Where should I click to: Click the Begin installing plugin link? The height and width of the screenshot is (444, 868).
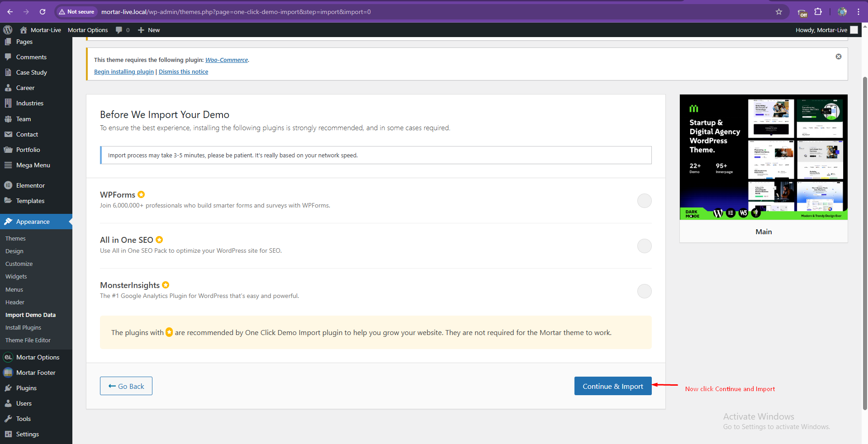pos(124,71)
